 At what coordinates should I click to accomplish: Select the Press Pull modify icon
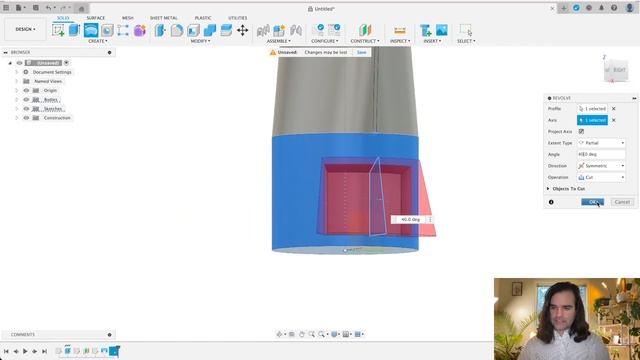tap(160, 30)
